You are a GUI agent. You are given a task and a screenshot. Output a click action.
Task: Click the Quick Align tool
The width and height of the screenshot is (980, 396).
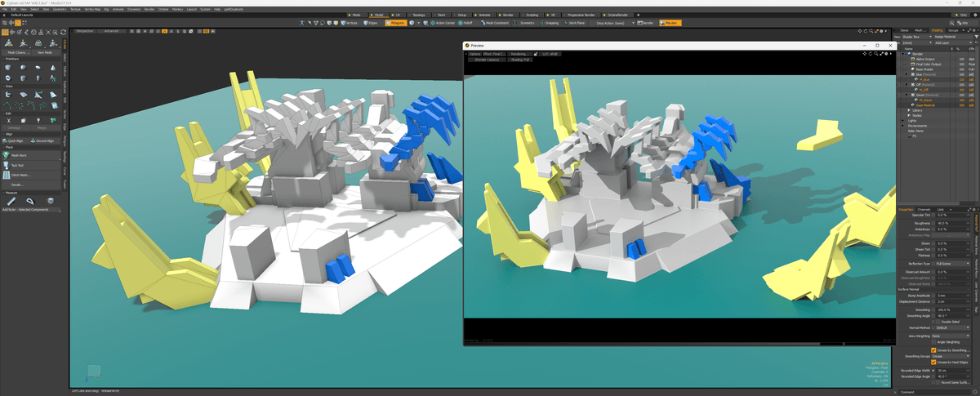coord(16,141)
